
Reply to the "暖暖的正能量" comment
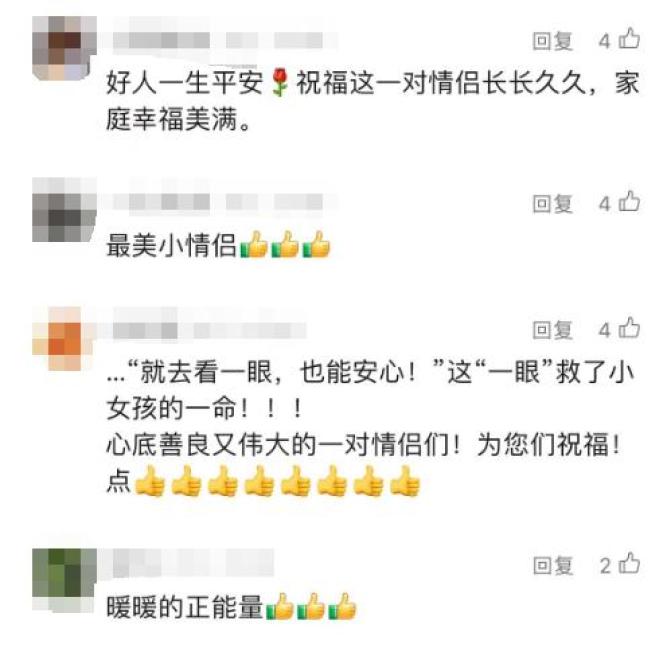pos(553,566)
